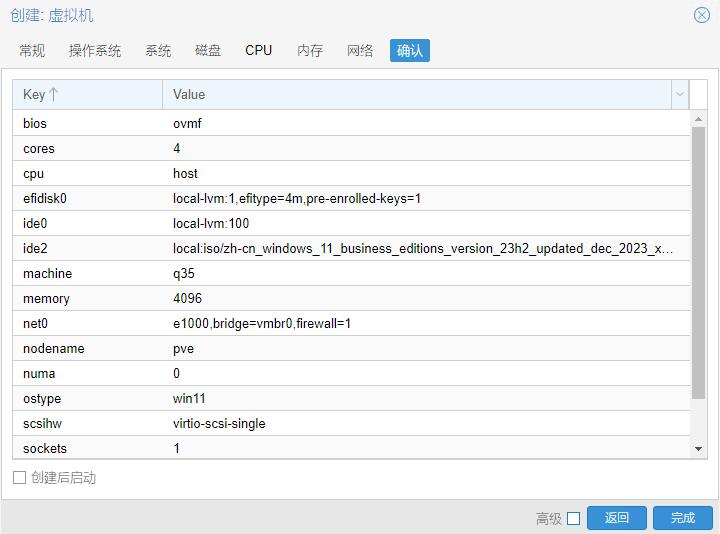Select the 磁盘 tab
720x534 pixels.
[208, 50]
